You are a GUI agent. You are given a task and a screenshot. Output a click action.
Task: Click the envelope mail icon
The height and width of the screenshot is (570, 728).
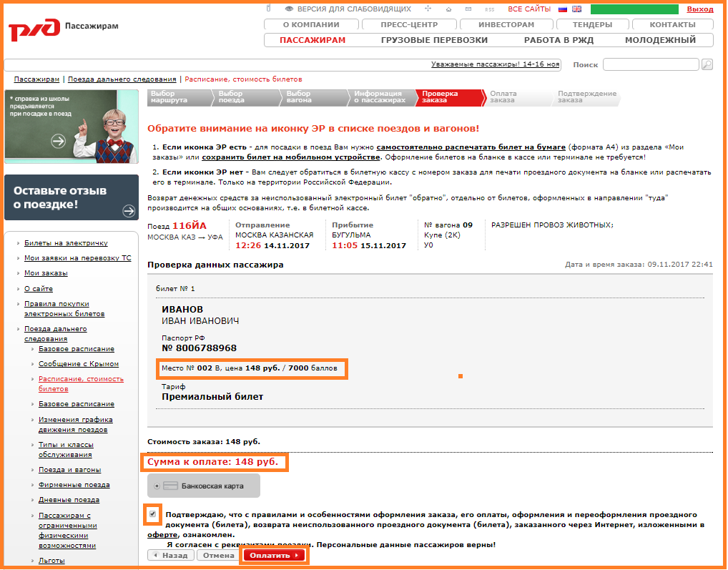469,9
